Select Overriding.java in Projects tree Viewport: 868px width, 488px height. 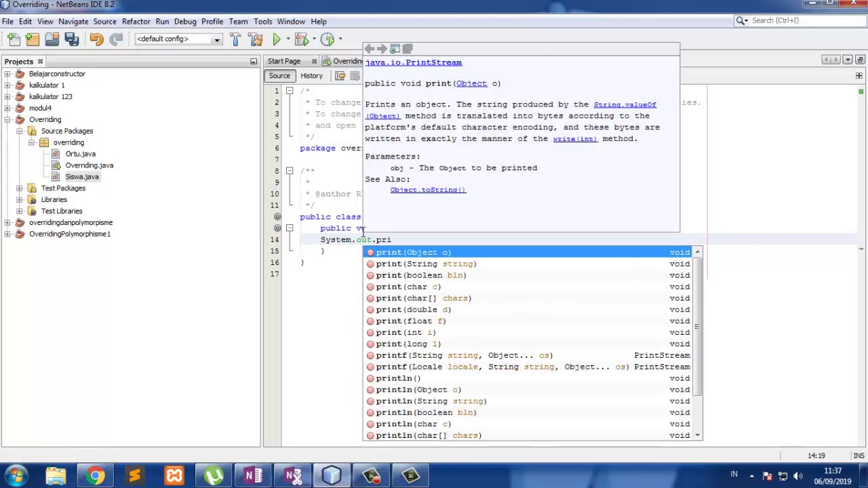pyautogui.click(x=90, y=165)
